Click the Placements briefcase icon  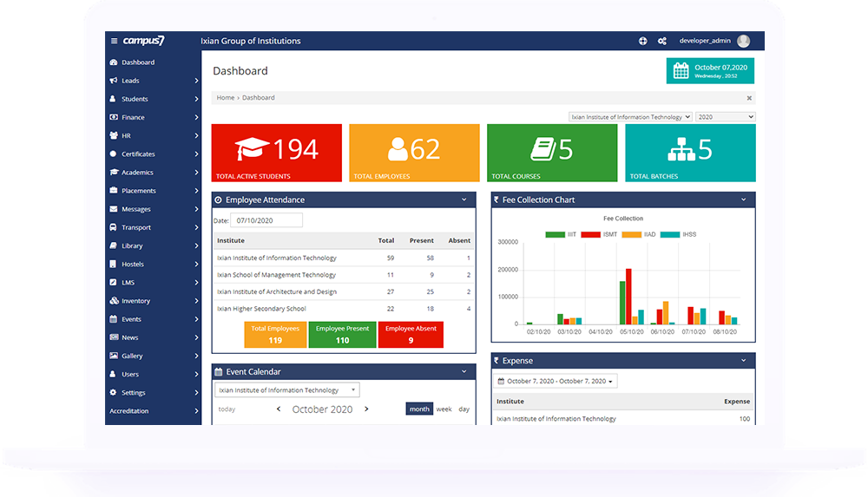[x=114, y=191]
